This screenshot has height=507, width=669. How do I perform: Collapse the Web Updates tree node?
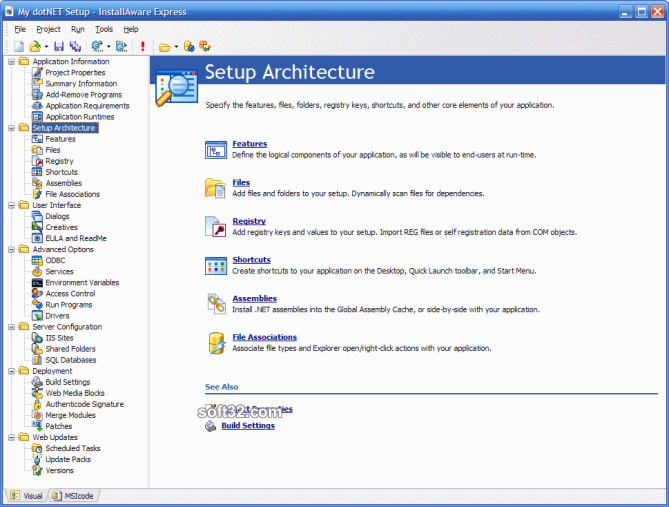pyautogui.click(x=12, y=437)
